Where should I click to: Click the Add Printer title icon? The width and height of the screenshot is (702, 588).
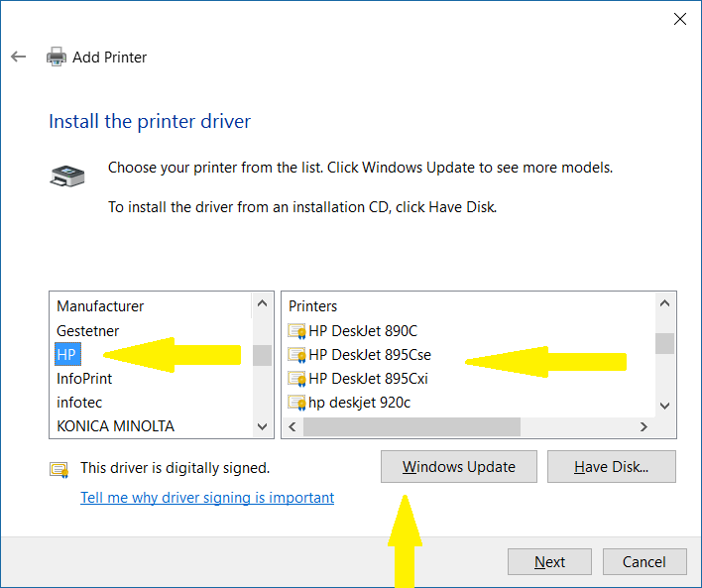click(x=57, y=57)
